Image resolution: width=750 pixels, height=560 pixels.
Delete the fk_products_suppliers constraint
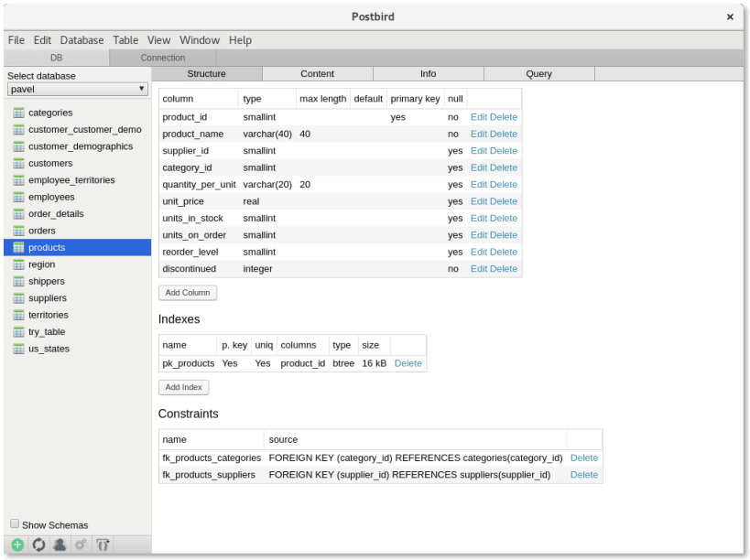(584, 475)
